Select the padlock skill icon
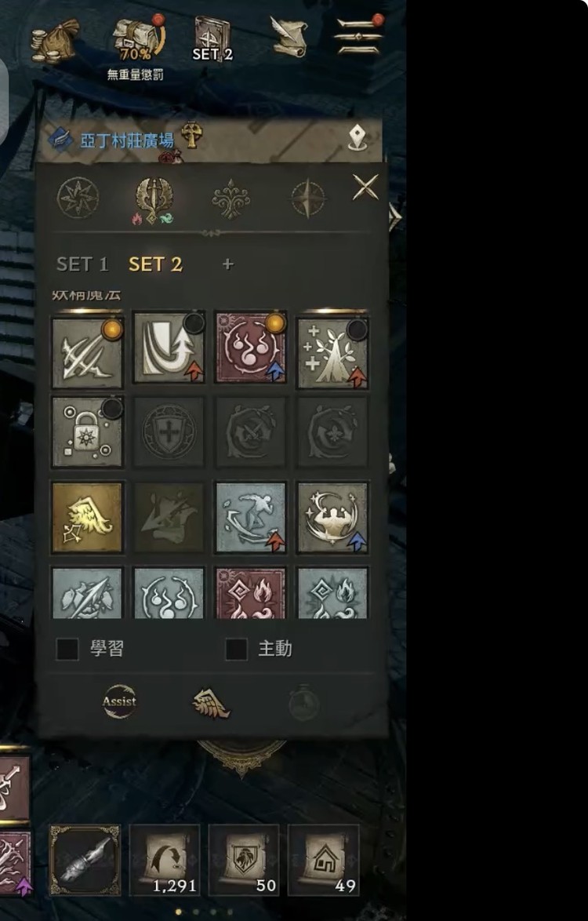This screenshot has height=921, width=588. tap(88, 432)
